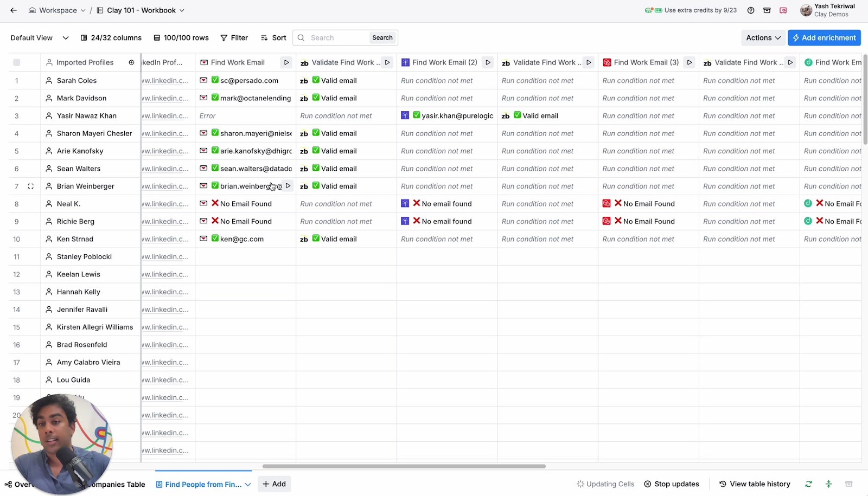The image size is (868, 496).
Task: Open help via the question mark icon
Action: coord(751,10)
